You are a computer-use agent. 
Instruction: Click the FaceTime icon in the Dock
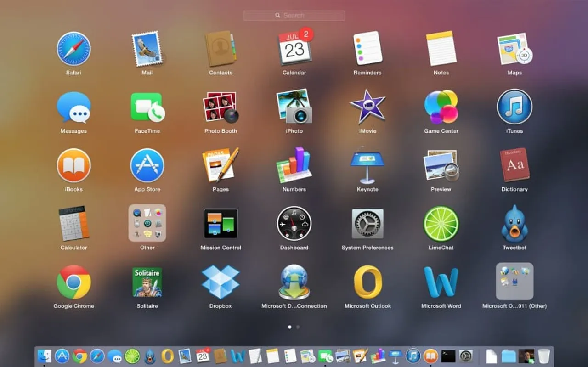point(325,356)
